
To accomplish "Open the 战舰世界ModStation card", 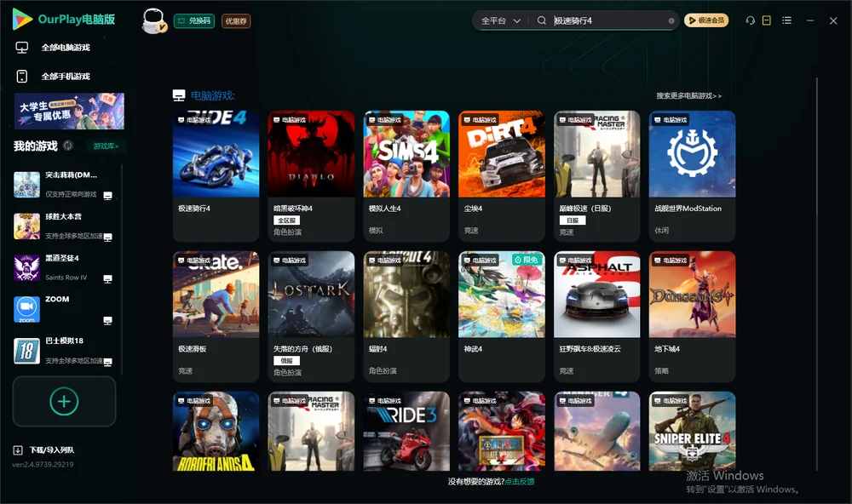I will [692, 176].
